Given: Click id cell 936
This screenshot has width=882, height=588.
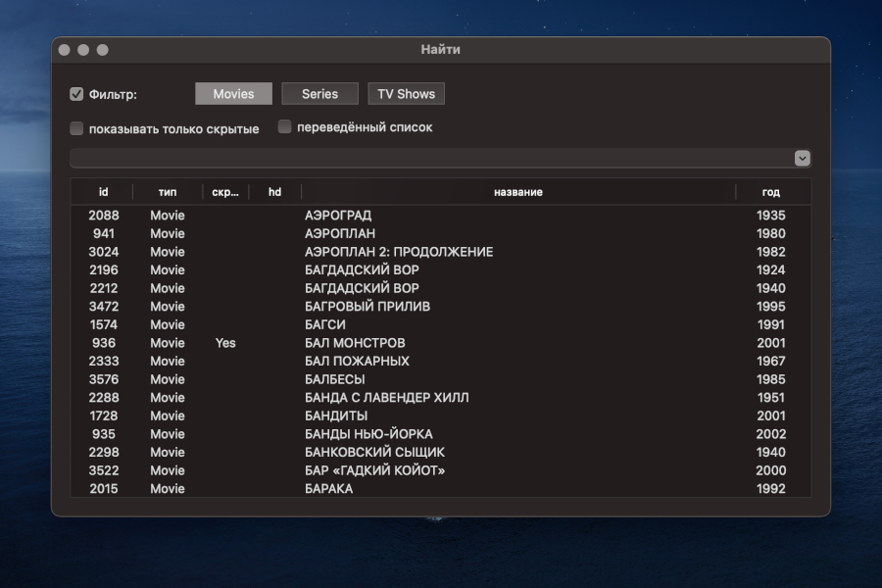Looking at the screenshot, I should click(104, 343).
